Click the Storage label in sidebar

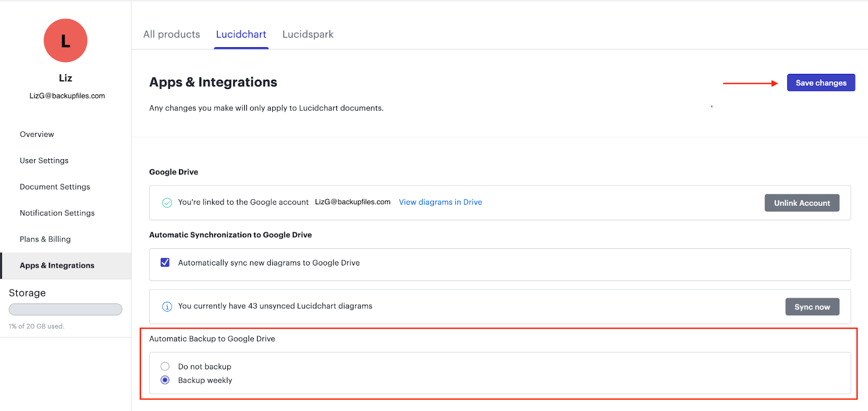click(x=27, y=293)
